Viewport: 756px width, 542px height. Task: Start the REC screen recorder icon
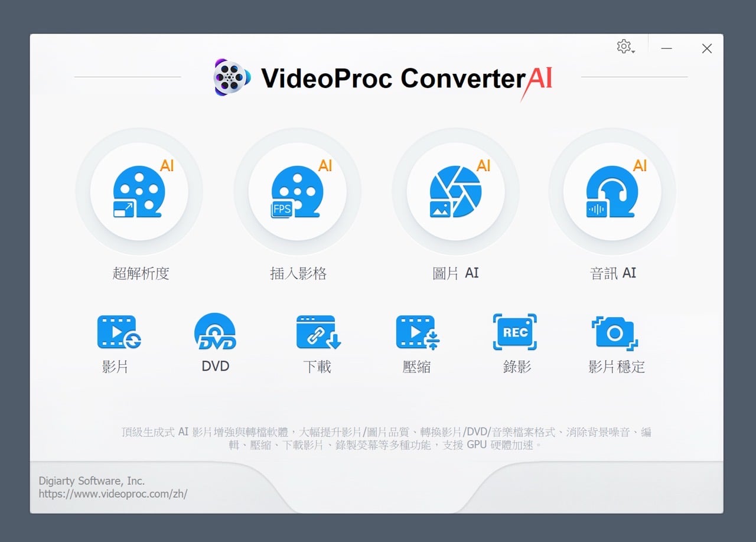tap(515, 332)
